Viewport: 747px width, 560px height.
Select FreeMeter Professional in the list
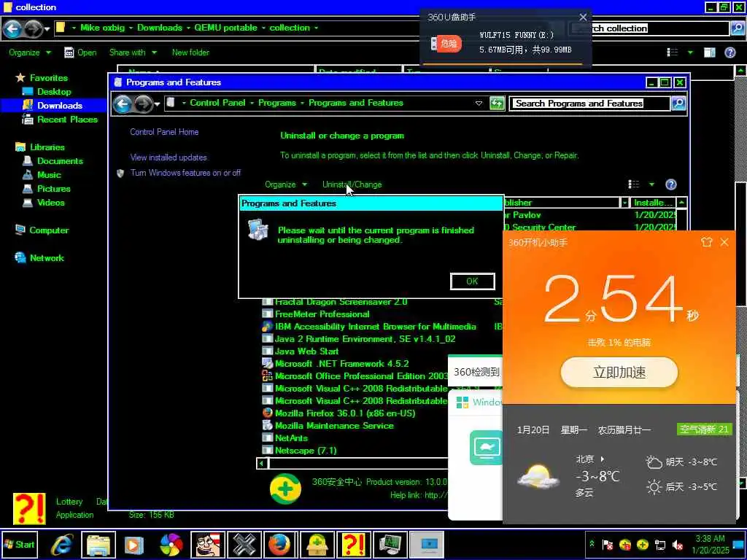pos(322,314)
